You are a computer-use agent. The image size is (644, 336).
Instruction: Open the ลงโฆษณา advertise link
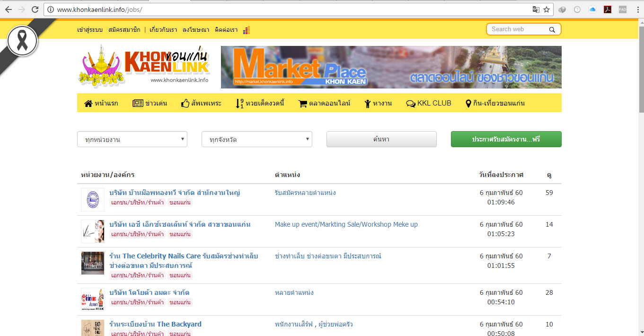pos(196,30)
